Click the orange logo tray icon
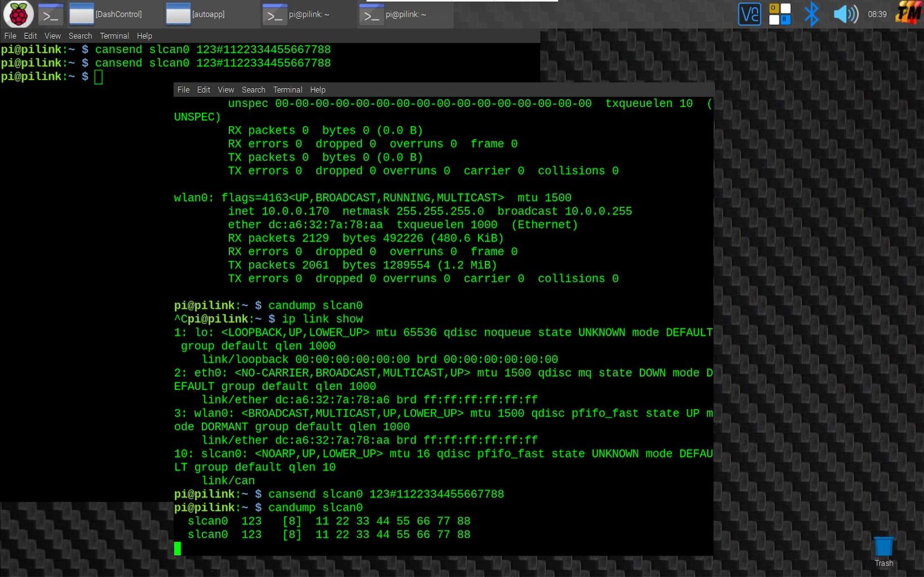 click(x=908, y=14)
